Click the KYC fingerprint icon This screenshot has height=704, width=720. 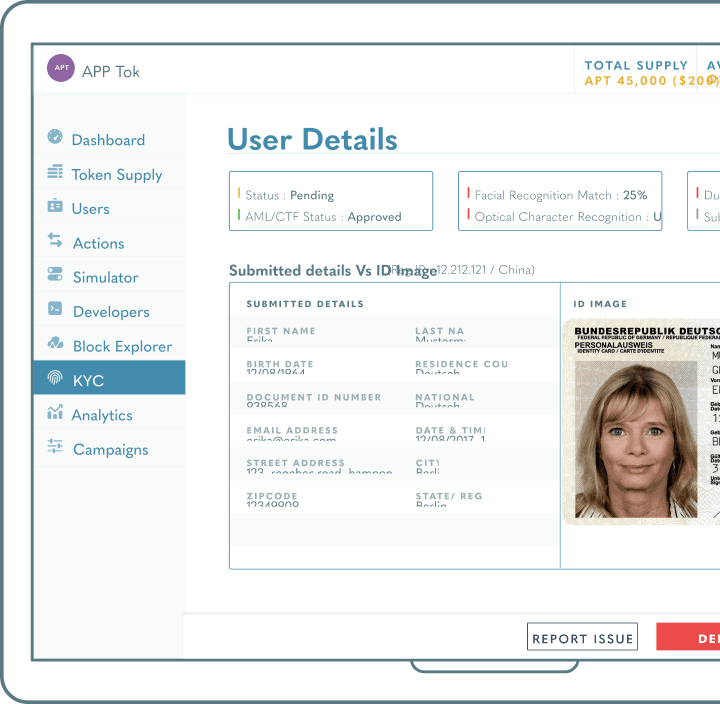[x=55, y=379]
